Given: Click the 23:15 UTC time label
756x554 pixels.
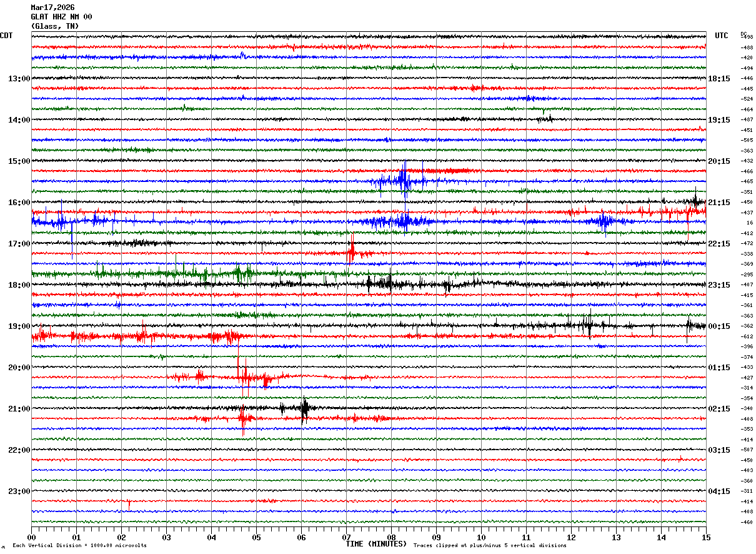Looking at the screenshot, I should point(719,285).
